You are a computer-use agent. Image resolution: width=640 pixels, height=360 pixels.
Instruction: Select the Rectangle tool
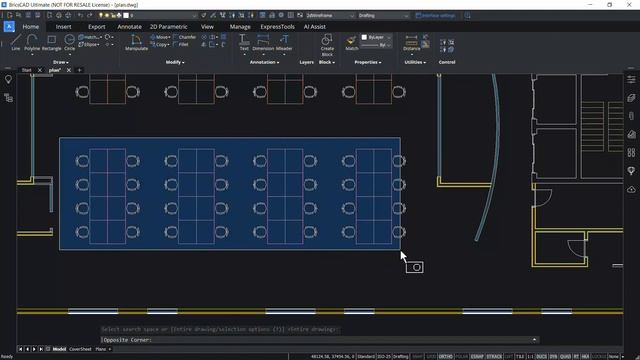tap(51, 42)
